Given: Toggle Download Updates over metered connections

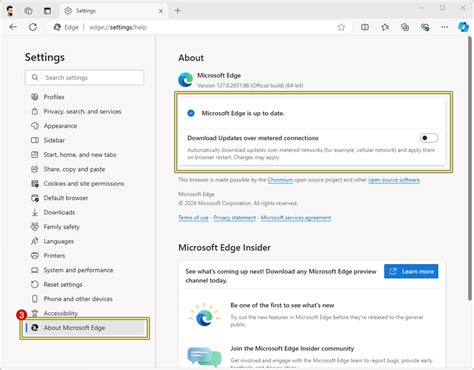Looking at the screenshot, I should click(429, 138).
